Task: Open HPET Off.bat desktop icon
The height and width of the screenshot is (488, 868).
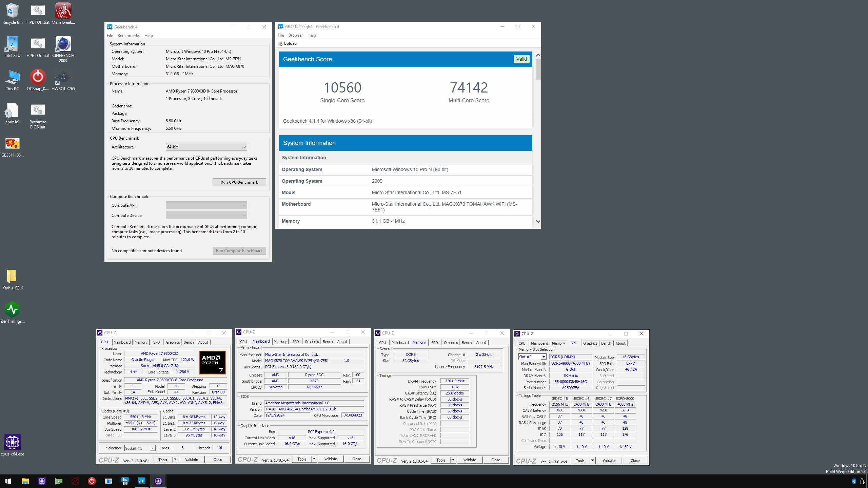Action: pos(38,14)
